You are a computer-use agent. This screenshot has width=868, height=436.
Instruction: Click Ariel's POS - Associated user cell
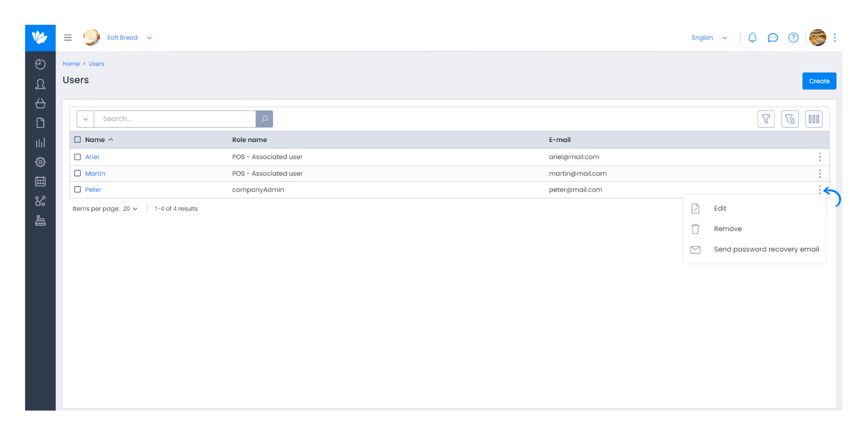click(267, 157)
